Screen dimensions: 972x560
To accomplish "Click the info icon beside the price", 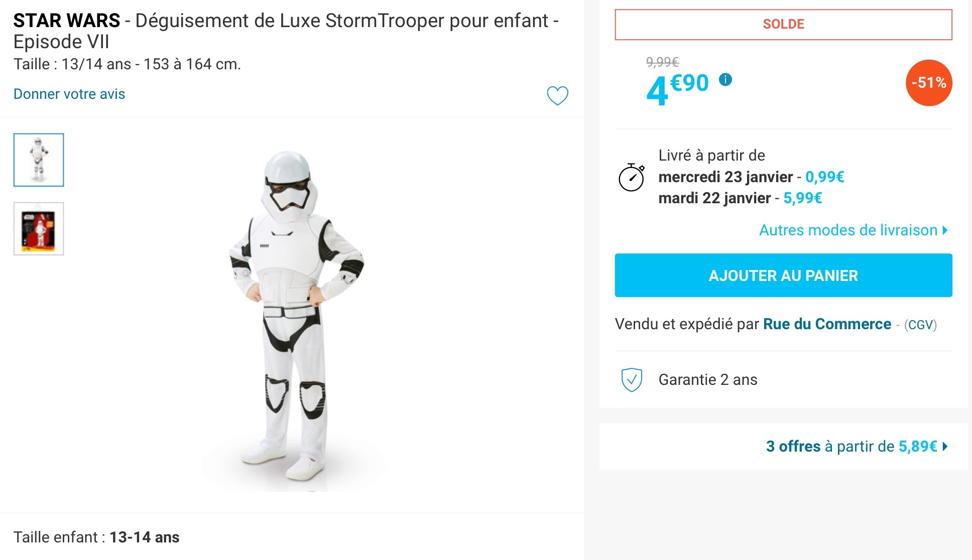I will coord(725,79).
